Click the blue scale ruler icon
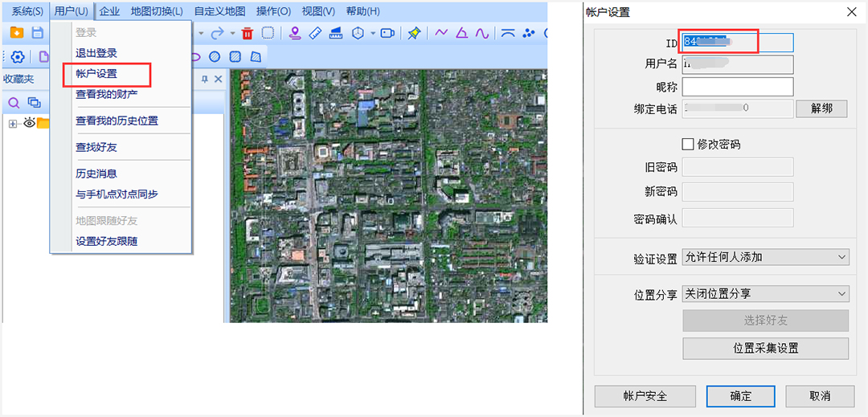The height and width of the screenshot is (417, 868). pos(335,33)
